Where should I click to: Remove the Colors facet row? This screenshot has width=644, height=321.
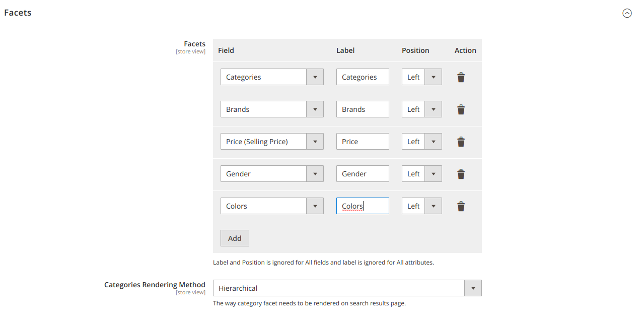pos(461,206)
